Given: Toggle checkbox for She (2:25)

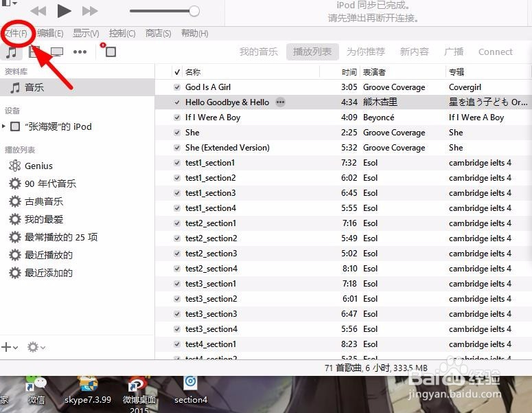Looking at the screenshot, I should (x=177, y=133).
